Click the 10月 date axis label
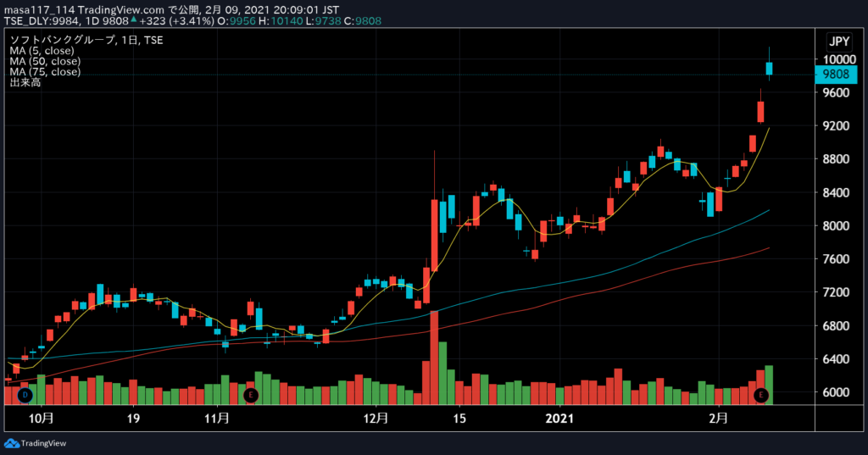This screenshot has height=455, width=868. coord(41,419)
